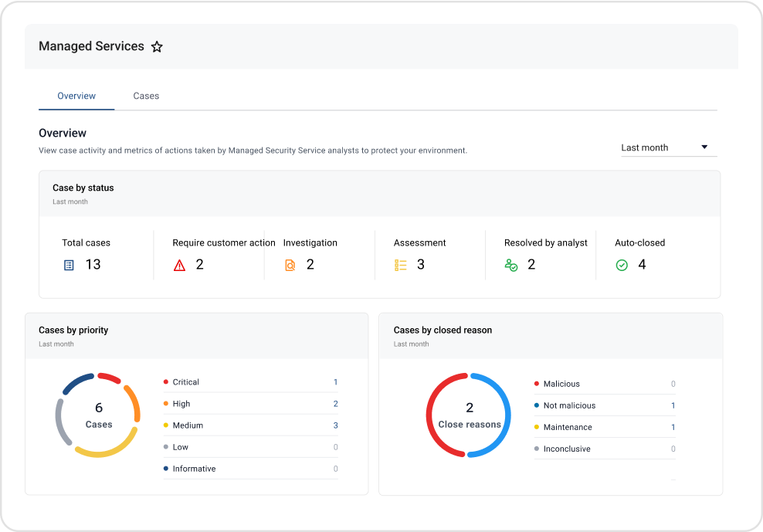Open the Last month time range dropdown
The height and width of the screenshot is (532, 763).
tap(669, 147)
